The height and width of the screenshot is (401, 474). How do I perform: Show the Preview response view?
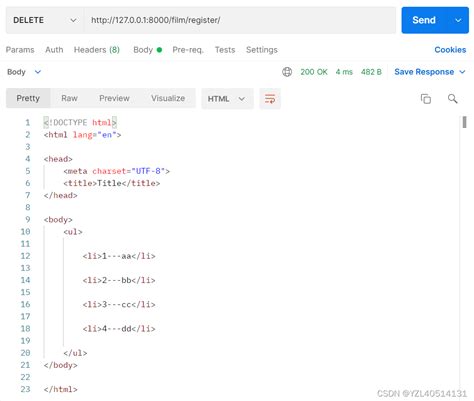tap(114, 98)
